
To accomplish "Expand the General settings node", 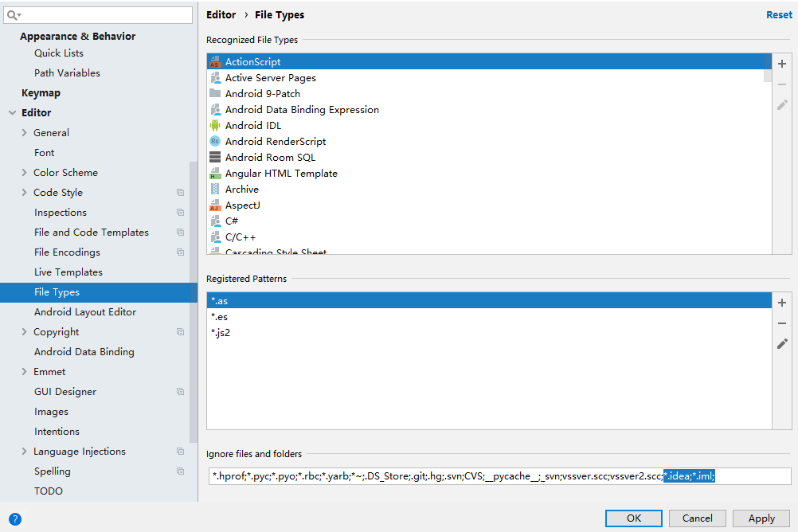I will click(x=24, y=133).
